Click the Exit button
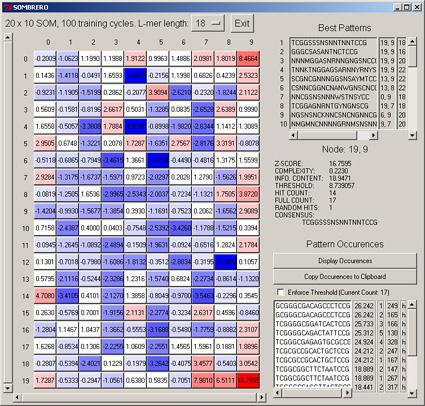 242,23
